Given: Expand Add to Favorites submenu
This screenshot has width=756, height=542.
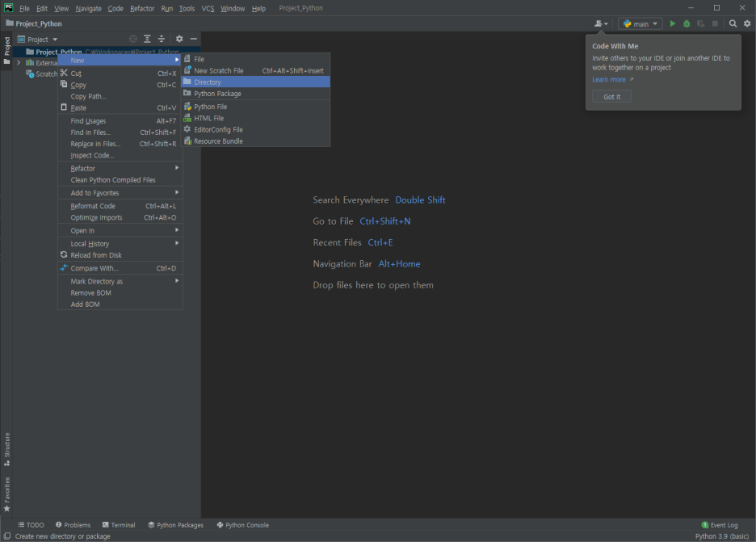Looking at the screenshot, I should [120, 193].
